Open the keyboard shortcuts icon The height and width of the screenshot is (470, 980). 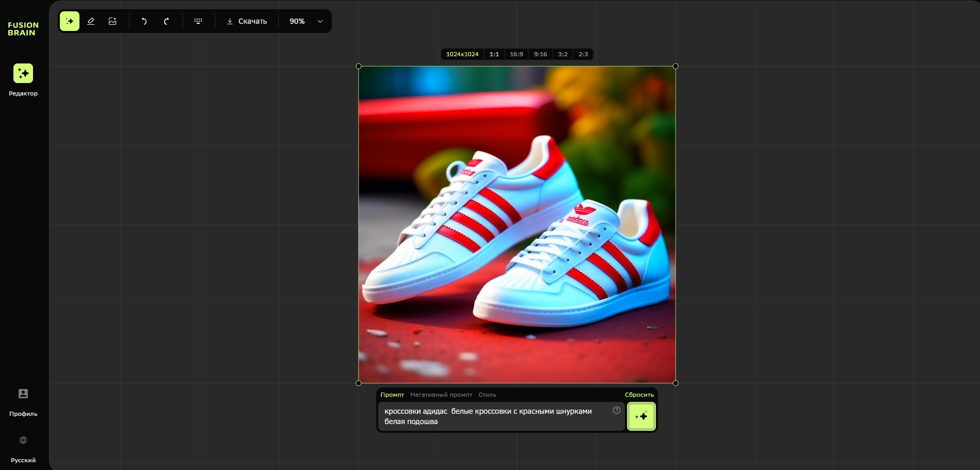coord(198,21)
